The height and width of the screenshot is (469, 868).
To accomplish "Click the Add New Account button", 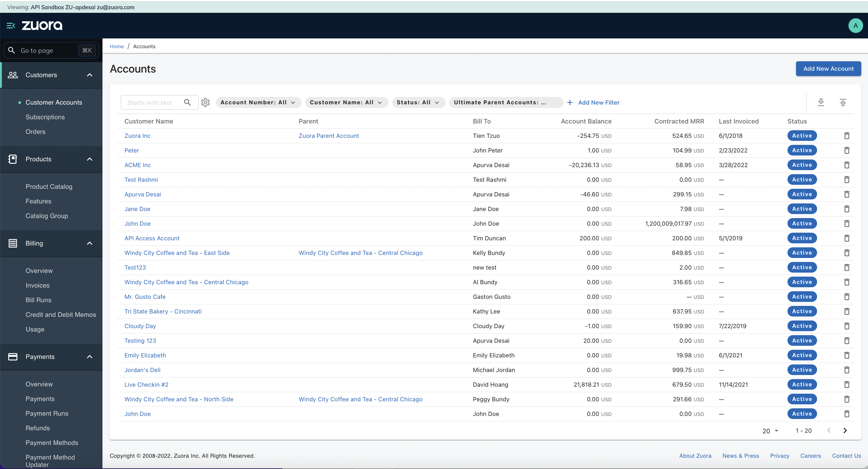I will (828, 68).
